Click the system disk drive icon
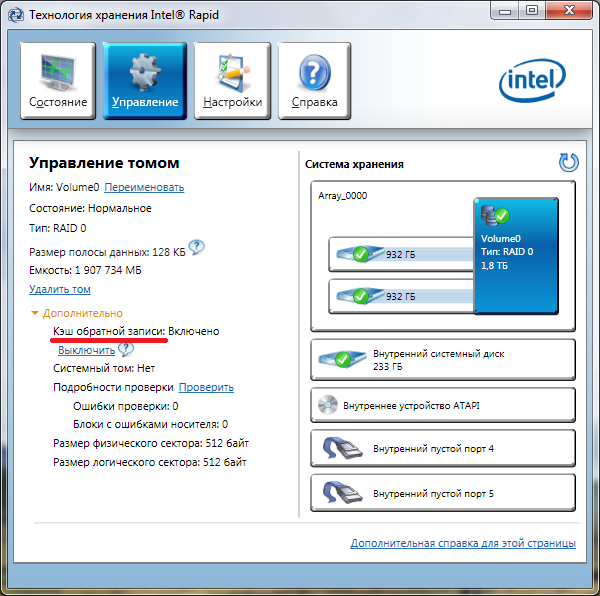 click(x=342, y=359)
